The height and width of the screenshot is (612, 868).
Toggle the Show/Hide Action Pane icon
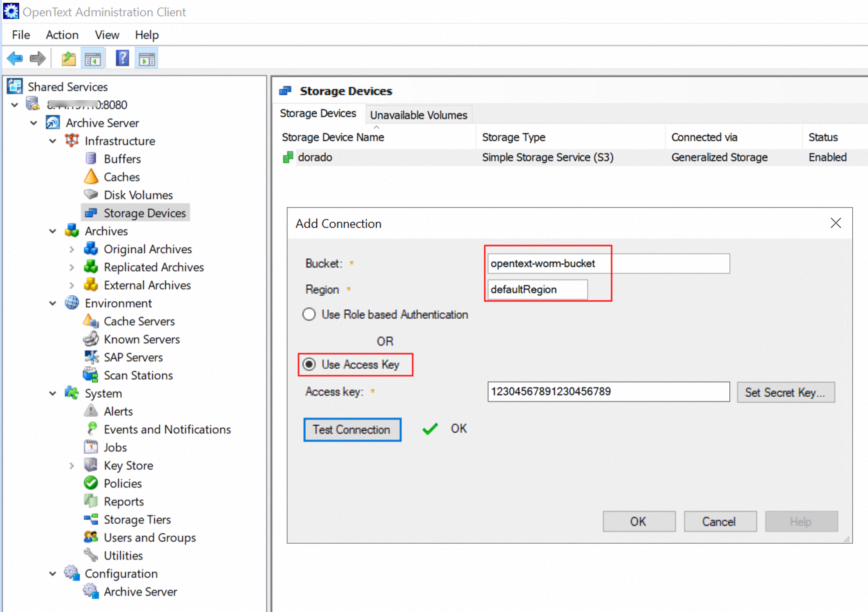pos(147,58)
